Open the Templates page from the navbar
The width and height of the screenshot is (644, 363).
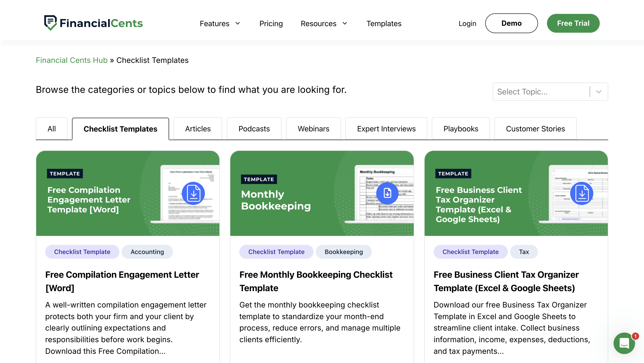[384, 23]
